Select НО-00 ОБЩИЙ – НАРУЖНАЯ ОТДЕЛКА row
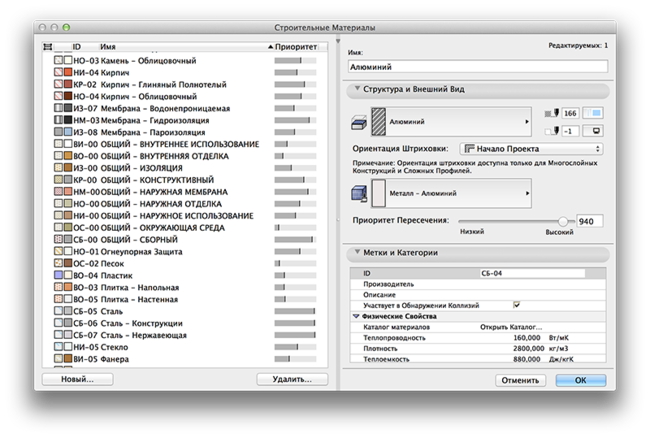Image resolution: width=650 pixels, height=438 pixels. pos(185,204)
